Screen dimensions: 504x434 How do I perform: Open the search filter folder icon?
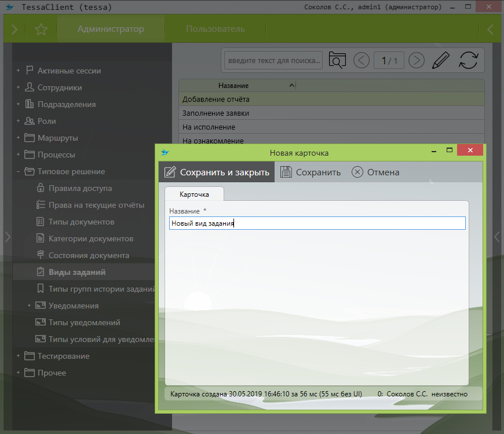337,60
